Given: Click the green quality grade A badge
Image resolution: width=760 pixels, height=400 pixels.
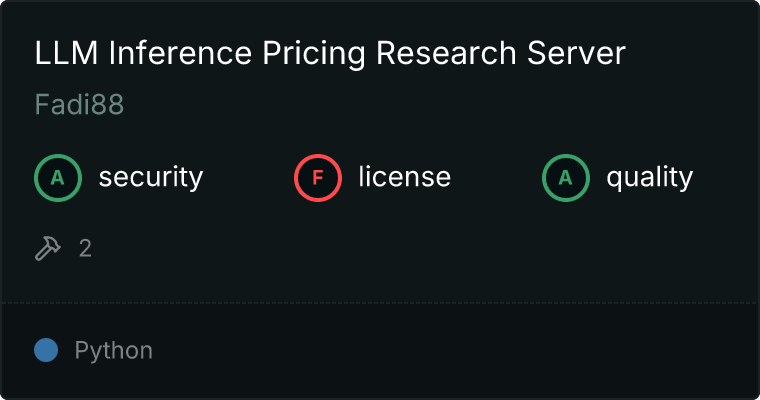Looking at the screenshot, I should 566,178.
